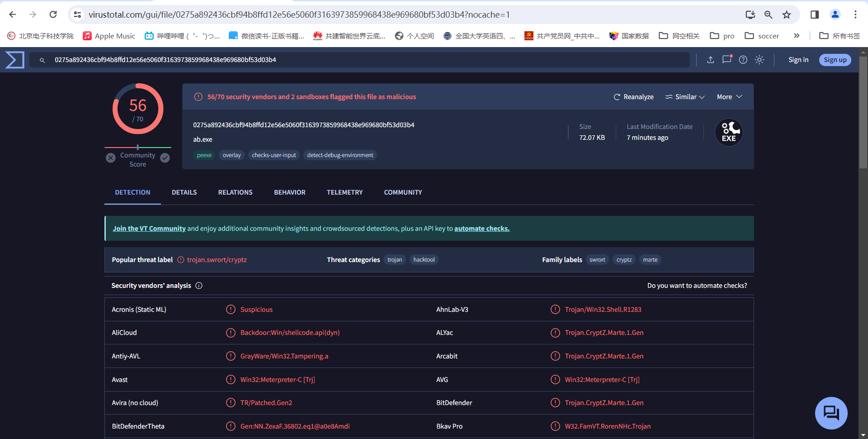
Task: Open the Apple Music bookmark
Action: (x=109, y=36)
